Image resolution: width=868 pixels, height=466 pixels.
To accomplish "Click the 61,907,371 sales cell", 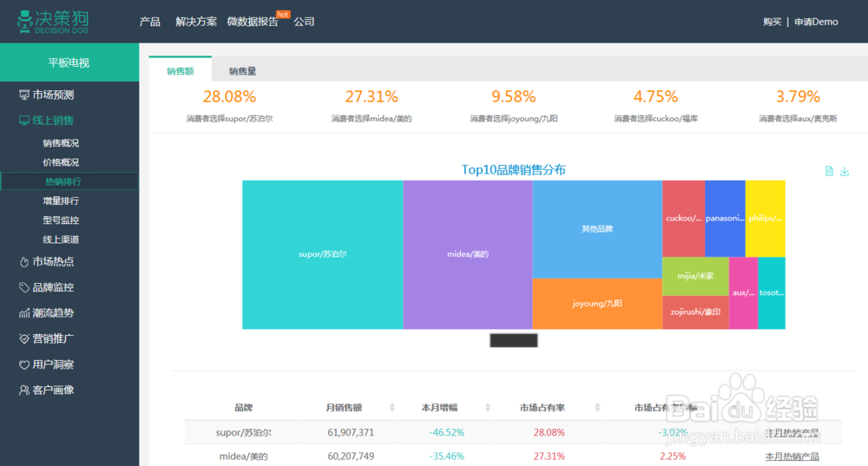I will click(x=351, y=433).
